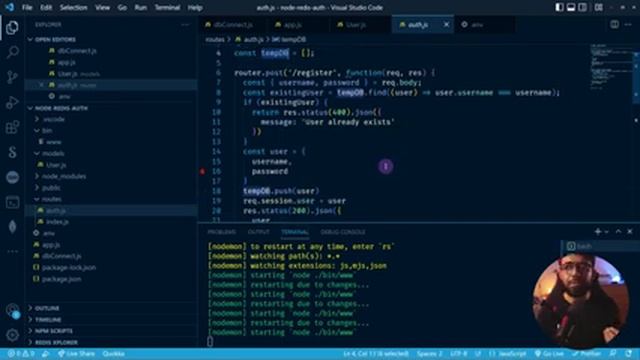Switch to the Problems panel tab

[x=222, y=232]
